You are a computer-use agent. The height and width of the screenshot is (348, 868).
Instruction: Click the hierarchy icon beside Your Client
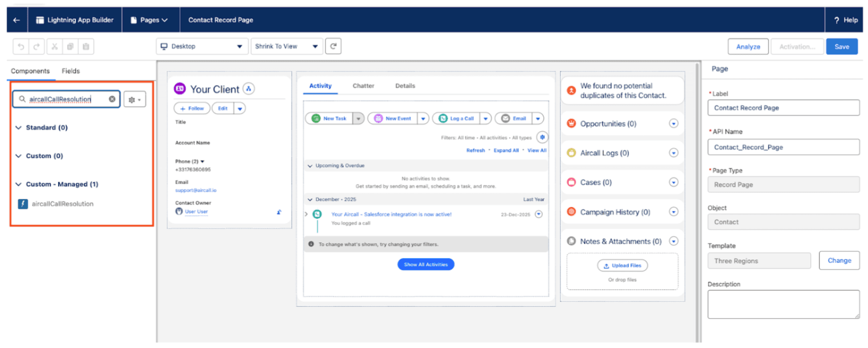click(x=248, y=89)
